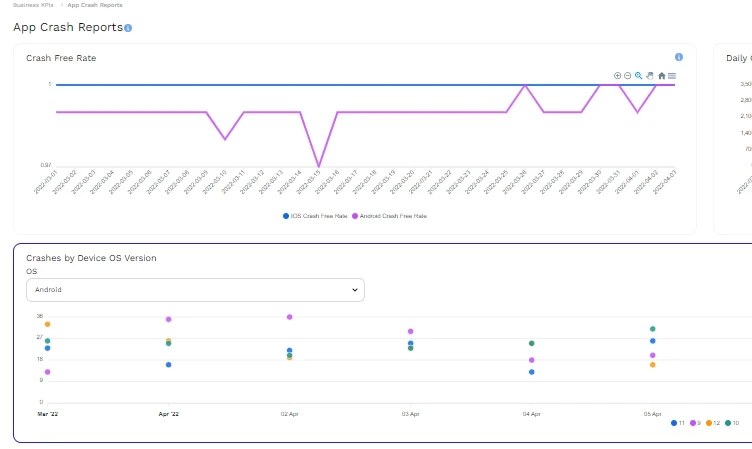This screenshot has width=752, height=449.
Task: Click the 05 Apr axis label
Action: (653, 414)
